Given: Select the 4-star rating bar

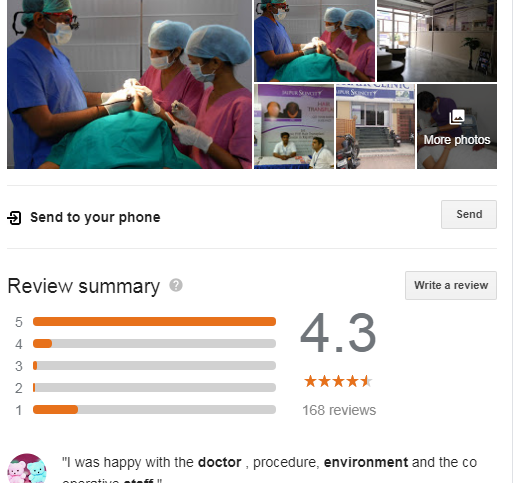Looking at the screenshot, I should (154, 344).
